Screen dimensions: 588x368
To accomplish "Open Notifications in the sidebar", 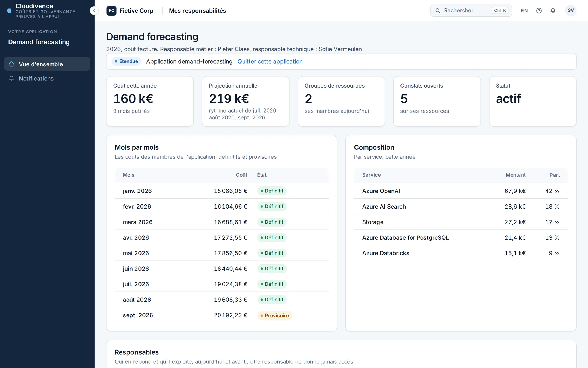I will 47,79.
